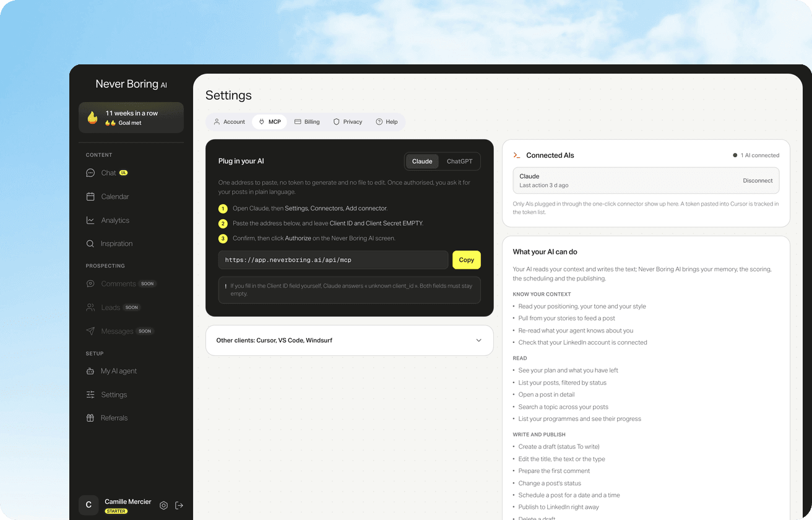Go to Analytics in the sidebar
This screenshot has width=812, height=520.
[x=107, y=220]
